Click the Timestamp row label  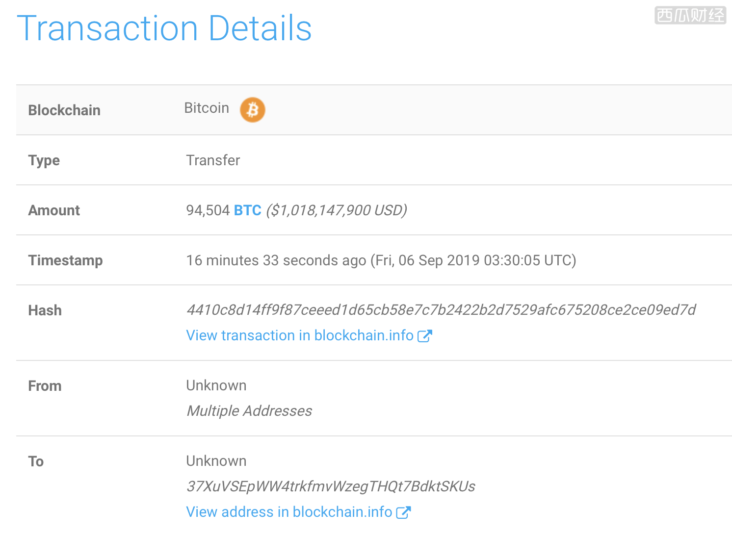[66, 260]
